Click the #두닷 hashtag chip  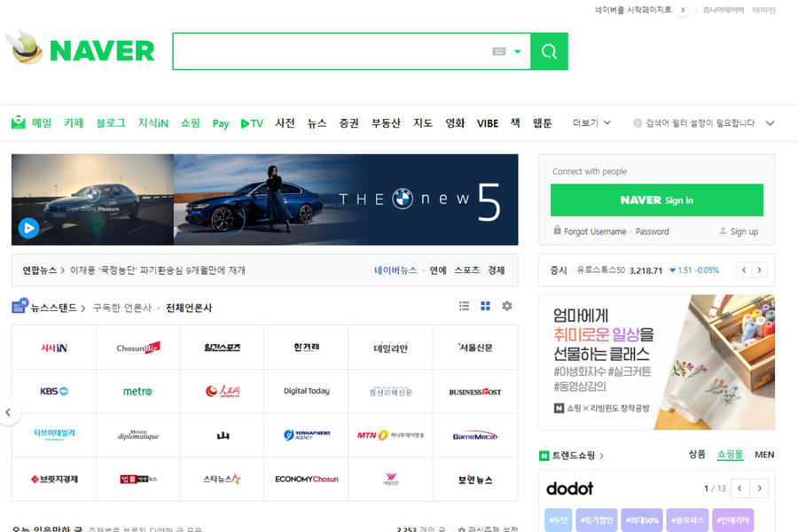pos(559,520)
